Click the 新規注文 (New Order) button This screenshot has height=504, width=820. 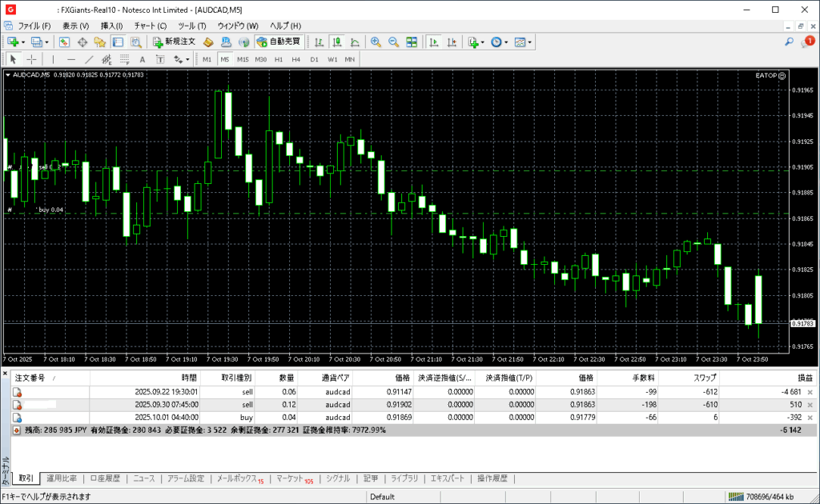pos(174,42)
